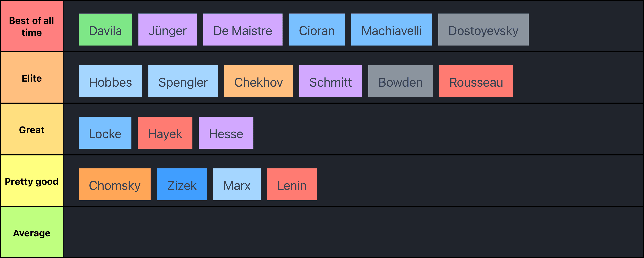This screenshot has width=644, height=258.
Task: Click the gray Bowden tile
Action: [400, 81]
